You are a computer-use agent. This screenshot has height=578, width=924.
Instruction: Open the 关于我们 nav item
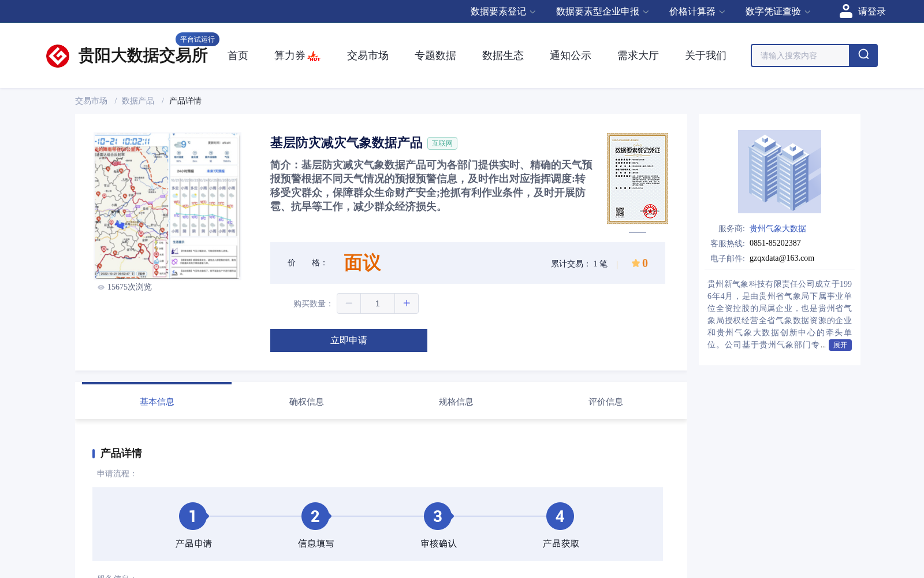706,55
